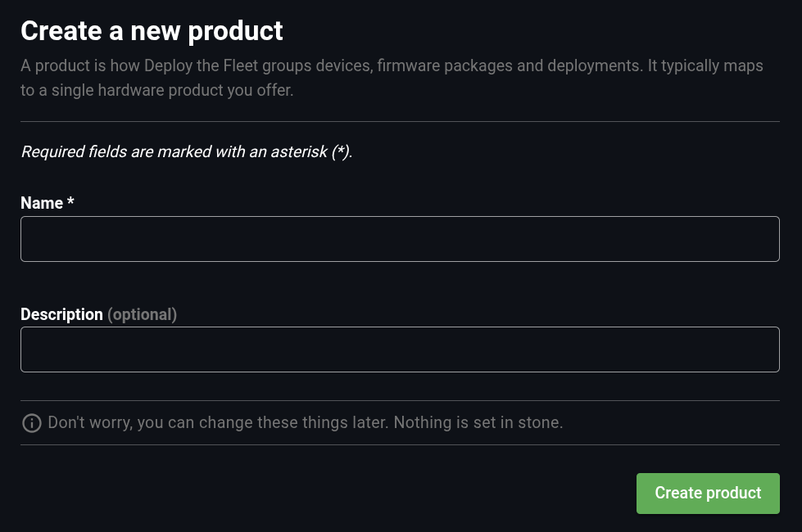Click the 'Don't worry' reassurance message text
The height and width of the screenshot is (532, 802).
305,422
